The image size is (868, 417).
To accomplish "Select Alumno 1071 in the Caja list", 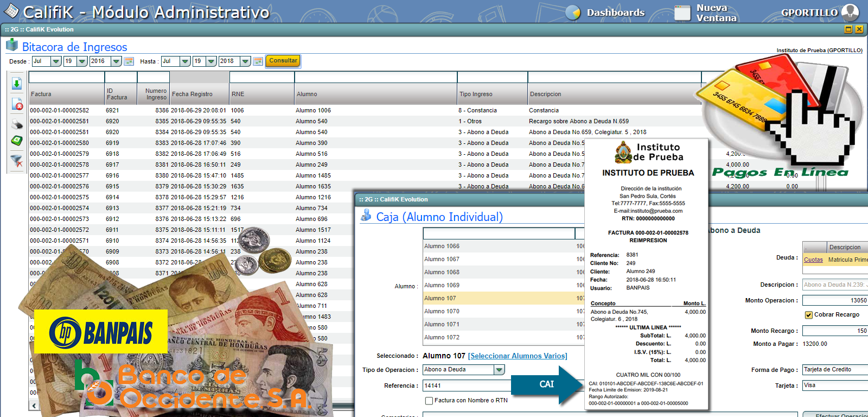I will click(x=503, y=324).
